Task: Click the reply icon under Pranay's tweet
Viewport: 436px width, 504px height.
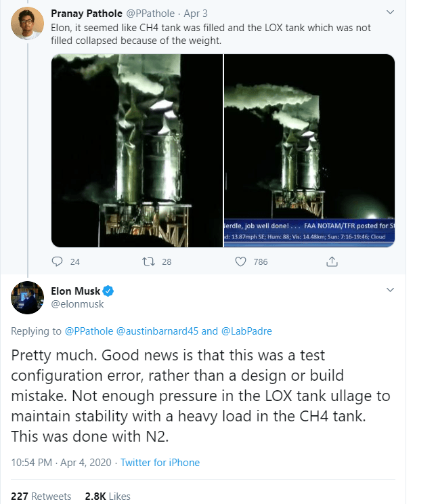Action: [58, 261]
